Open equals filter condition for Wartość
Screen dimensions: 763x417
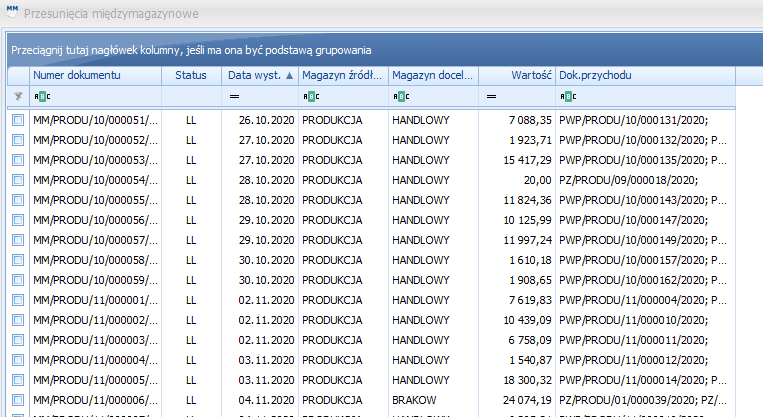(491, 96)
